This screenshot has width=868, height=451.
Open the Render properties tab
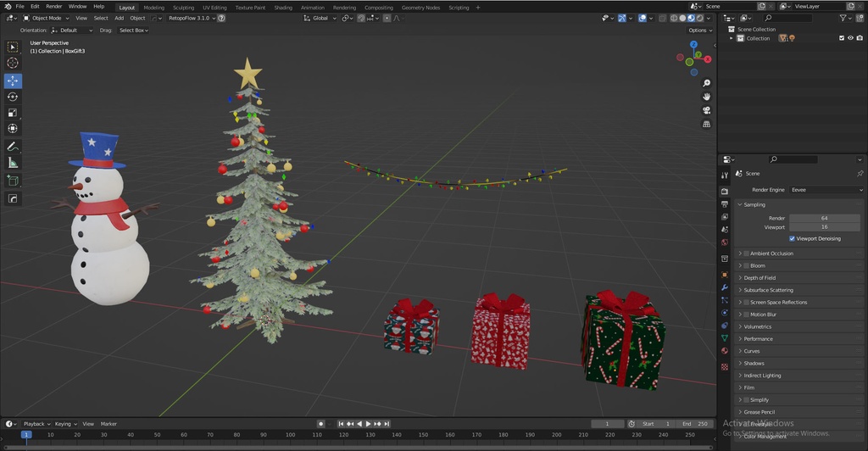pos(725,191)
